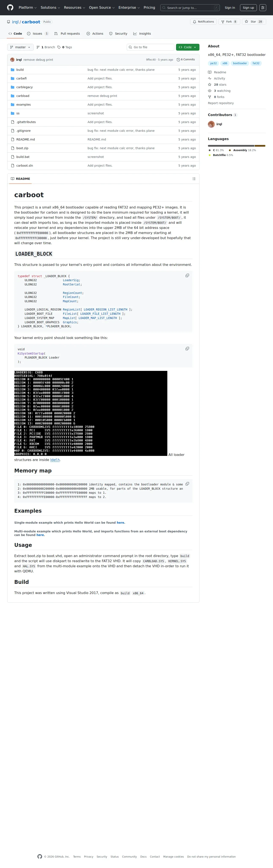Switch to the Insights tab
This screenshot has height=868, width=273.
142,34
